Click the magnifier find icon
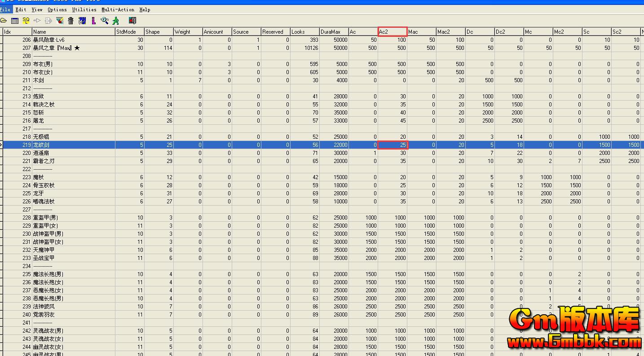 [105, 21]
